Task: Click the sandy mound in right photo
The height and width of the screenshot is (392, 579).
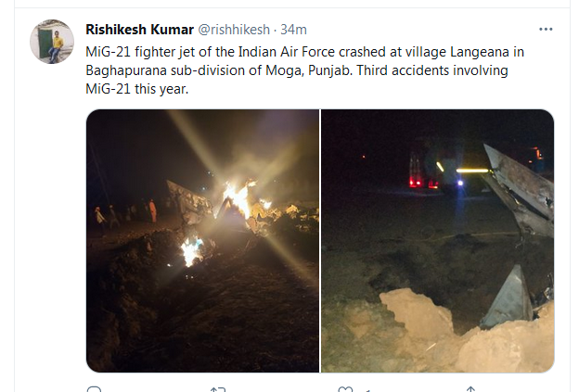Action: point(416,313)
